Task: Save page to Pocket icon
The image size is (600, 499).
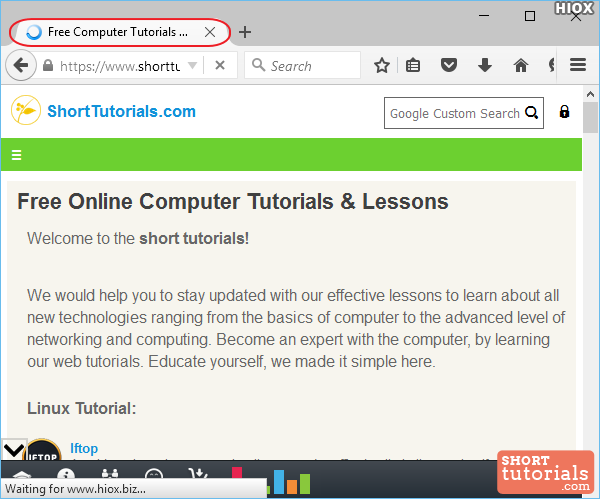Action: 448,65
